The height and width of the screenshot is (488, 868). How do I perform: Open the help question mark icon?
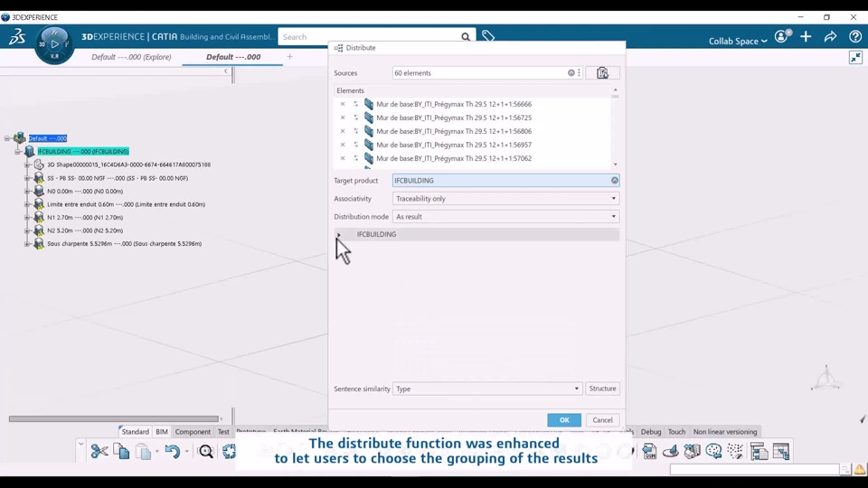point(855,36)
